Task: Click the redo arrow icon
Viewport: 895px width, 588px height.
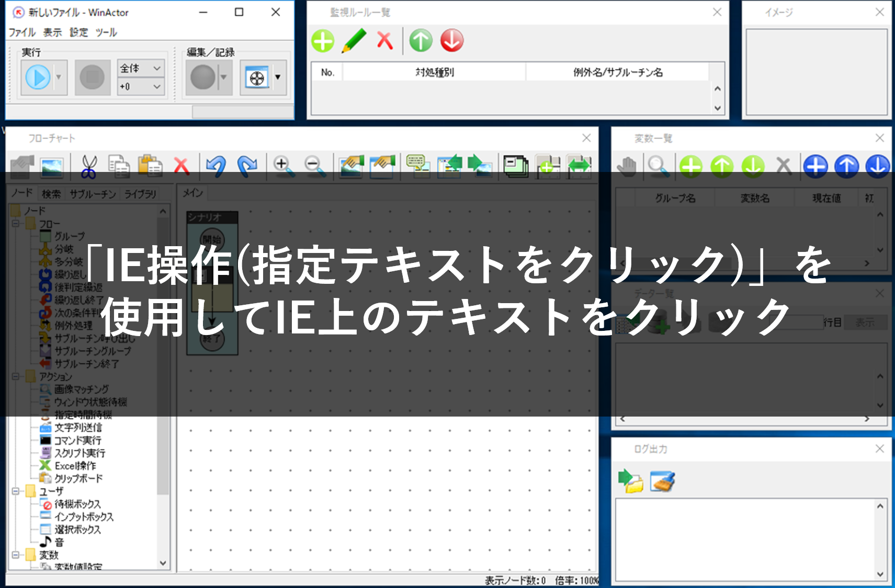Action: click(x=247, y=166)
